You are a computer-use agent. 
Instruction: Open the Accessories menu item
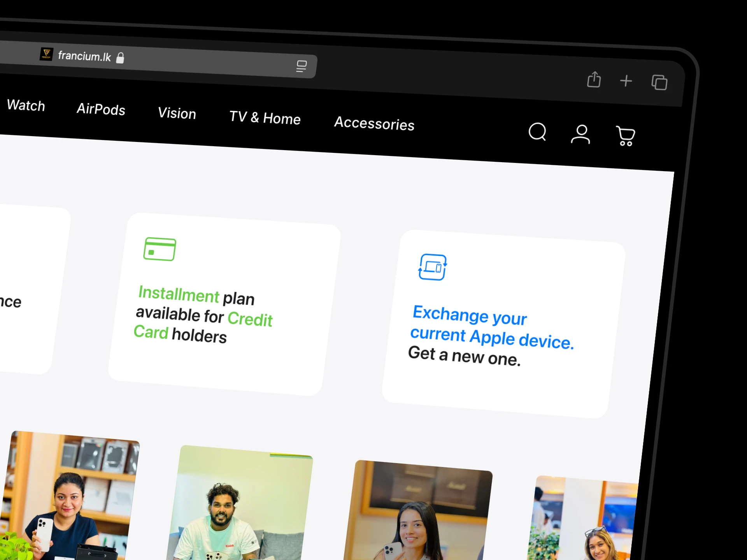[374, 123]
